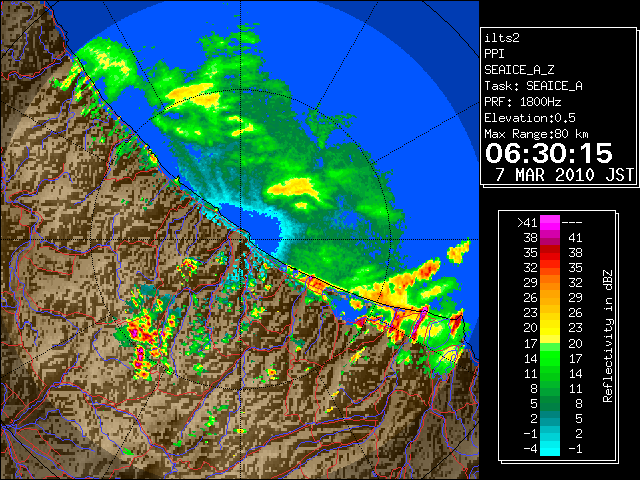Pick the red legend swatch beside 35
The height and width of the screenshot is (480, 640).
tap(550, 253)
